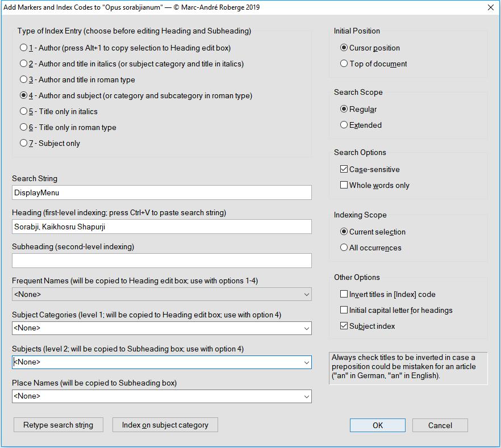The image size is (501, 448).
Task: Click Index on subject category button
Action: 165,425
